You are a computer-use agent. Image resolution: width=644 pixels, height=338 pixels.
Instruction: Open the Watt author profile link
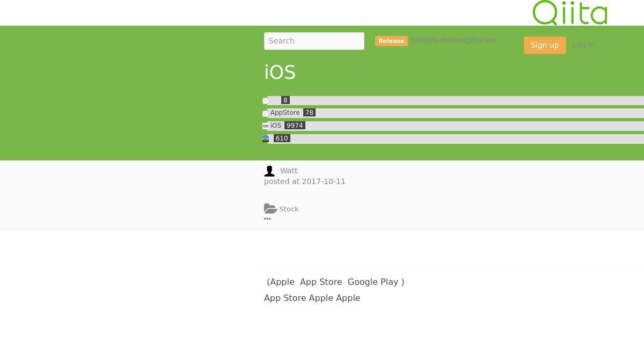[289, 171]
